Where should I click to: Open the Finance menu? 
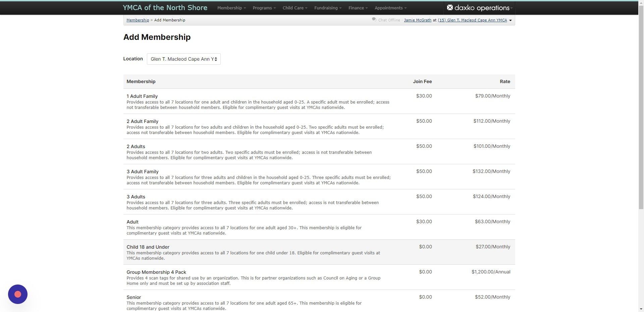coord(358,8)
